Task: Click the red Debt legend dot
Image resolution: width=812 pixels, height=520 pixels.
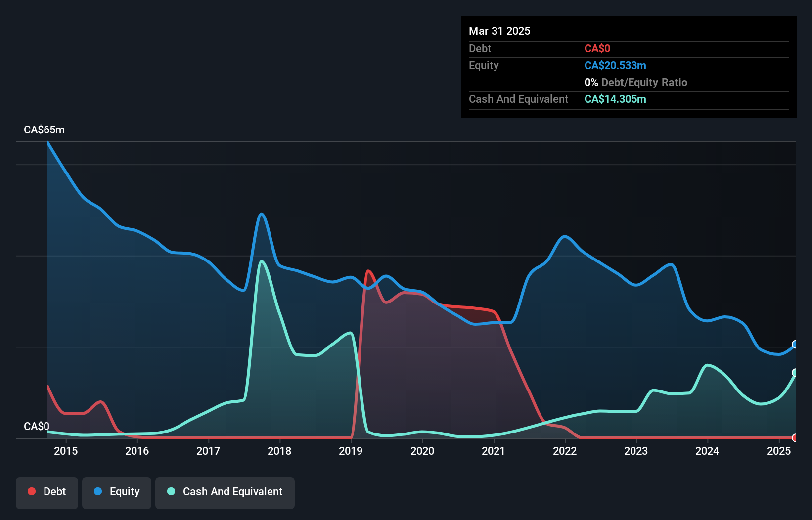Action: (x=32, y=491)
